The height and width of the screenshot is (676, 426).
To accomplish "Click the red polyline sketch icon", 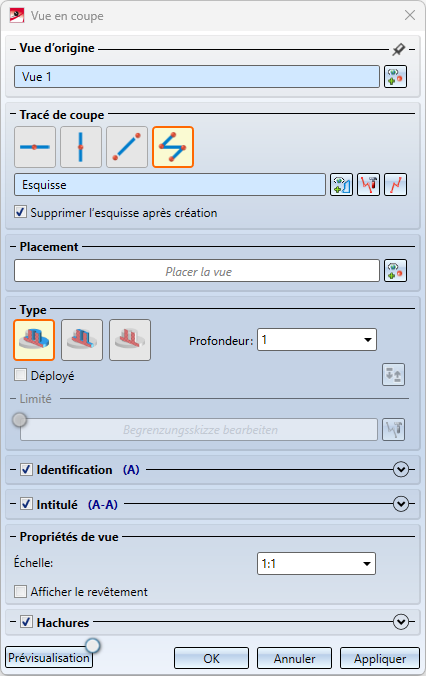I will pyautogui.click(x=395, y=185).
